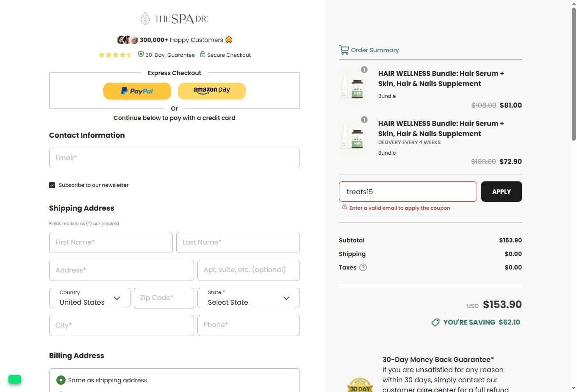577x392 pixels.
Task: Click the $72.90 subscription bundle thumbnail
Action: click(353, 136)
